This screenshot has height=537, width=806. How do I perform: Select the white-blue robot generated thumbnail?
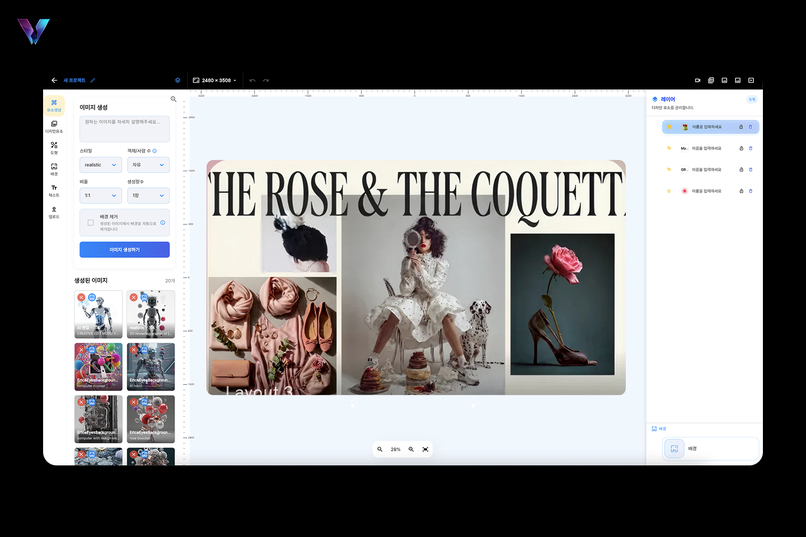(x=98, y=314)
